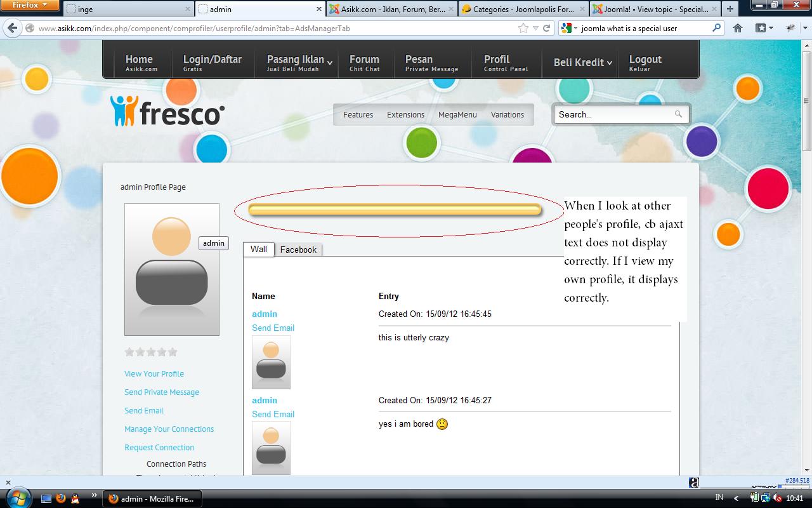Screen dimensions: 812x508
Task: Close the 'inge' browser tab
Action: point(188,10)
